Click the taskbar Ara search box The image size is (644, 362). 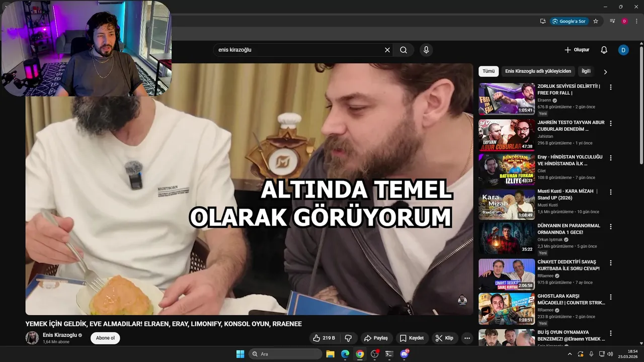pyautogui.click(x=286, y=354)
